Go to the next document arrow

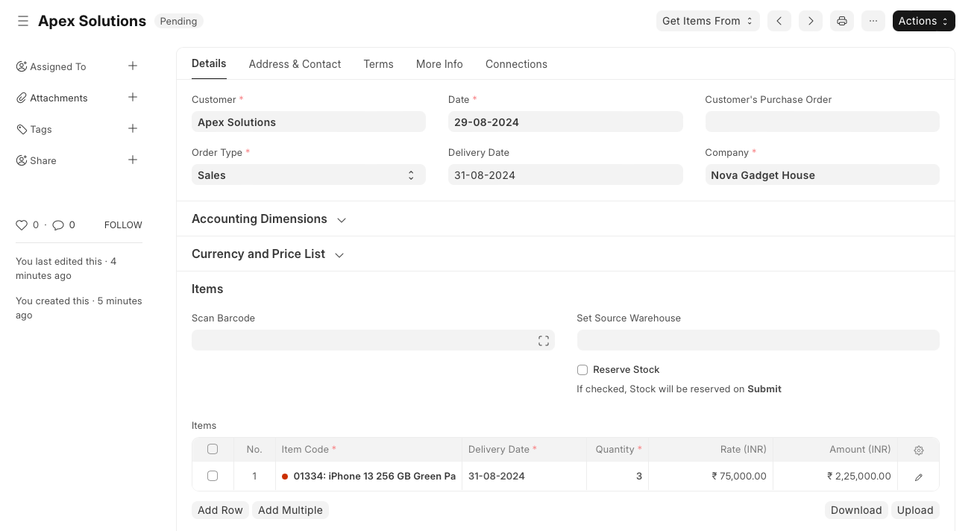810,21
